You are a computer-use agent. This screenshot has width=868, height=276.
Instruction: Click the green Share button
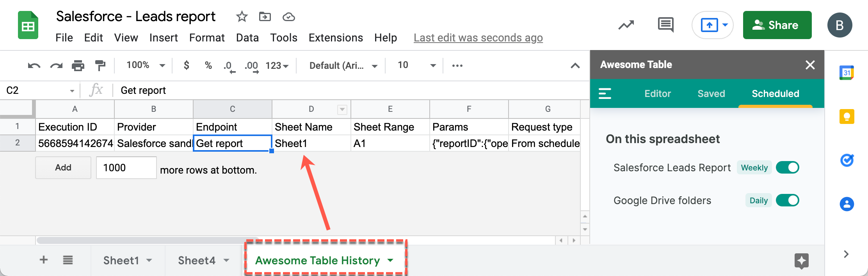[x=777, y=25]
